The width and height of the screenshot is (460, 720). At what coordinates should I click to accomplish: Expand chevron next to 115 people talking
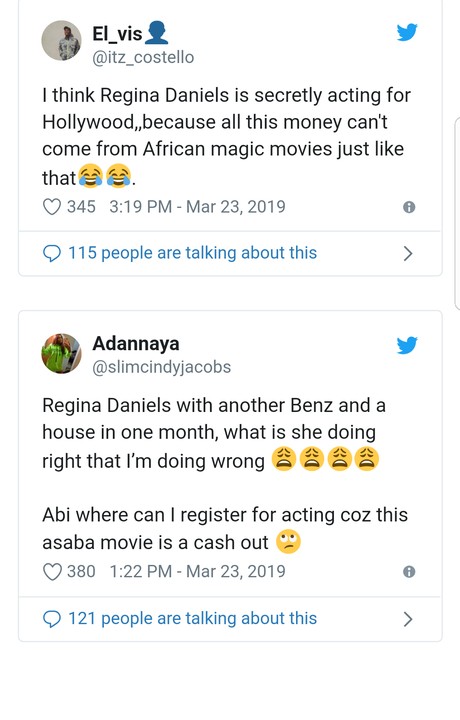(x=408, y=253)
